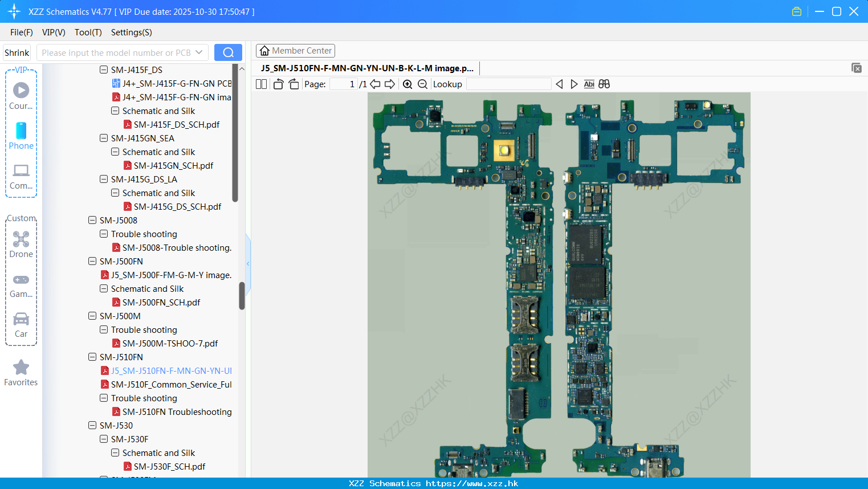Open the File(F) menu

point(22,32)
